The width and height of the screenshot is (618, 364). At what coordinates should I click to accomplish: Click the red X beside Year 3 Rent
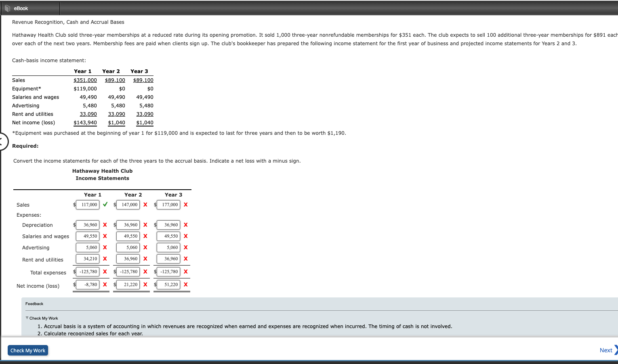coord(186,259)
